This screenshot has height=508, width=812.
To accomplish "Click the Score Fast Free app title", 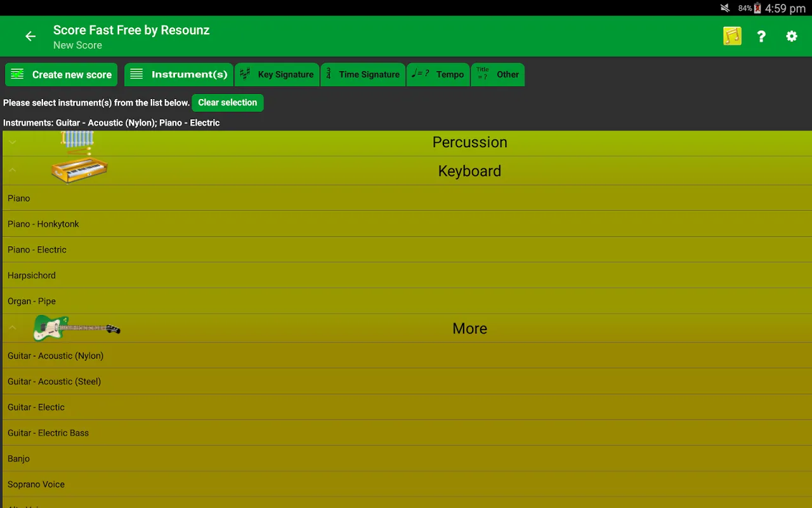I will coord(131,30).
